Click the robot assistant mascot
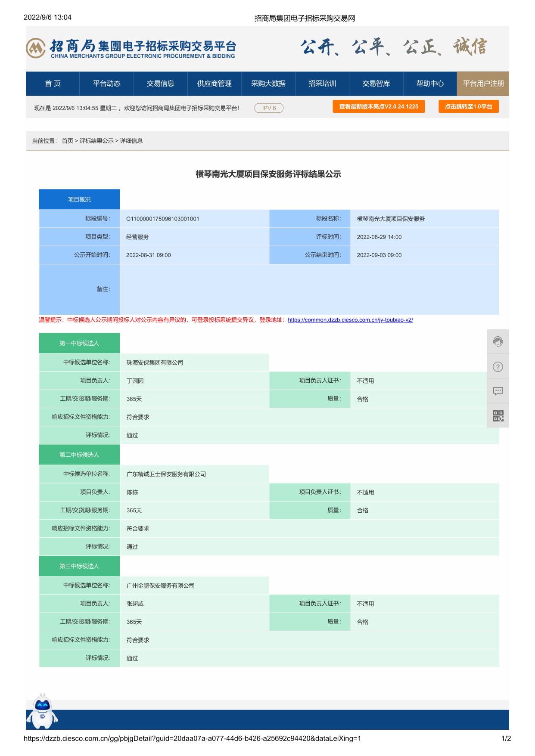The width and height of the screenshot is (535, 756). [42, 711]
